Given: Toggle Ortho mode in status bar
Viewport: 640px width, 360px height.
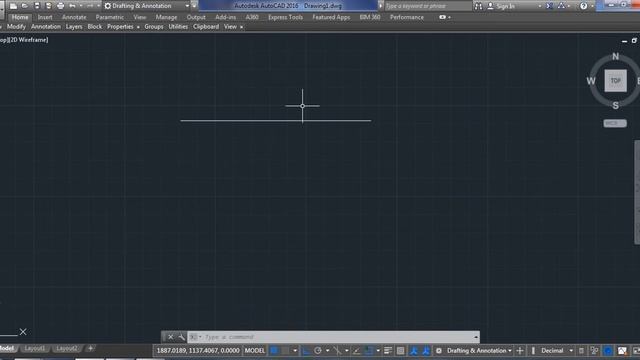Looking at the screenshot, I should (306, 351).
